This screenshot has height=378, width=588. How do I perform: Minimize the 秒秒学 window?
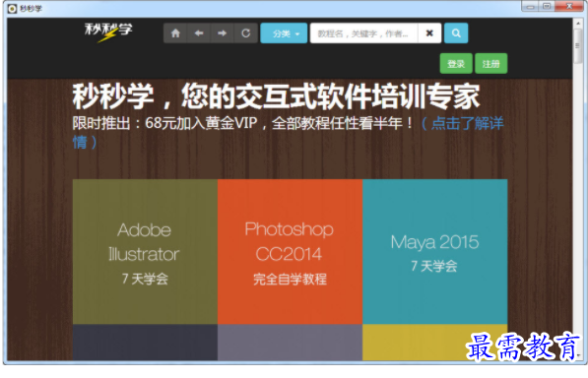point(530,6)
